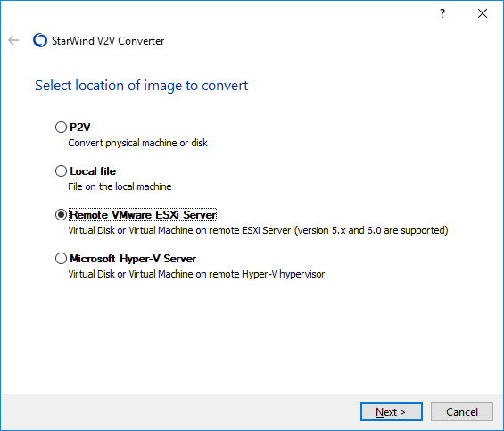Select the Remote VMware ESXi Server radio circle

click(x=61, y=214)
